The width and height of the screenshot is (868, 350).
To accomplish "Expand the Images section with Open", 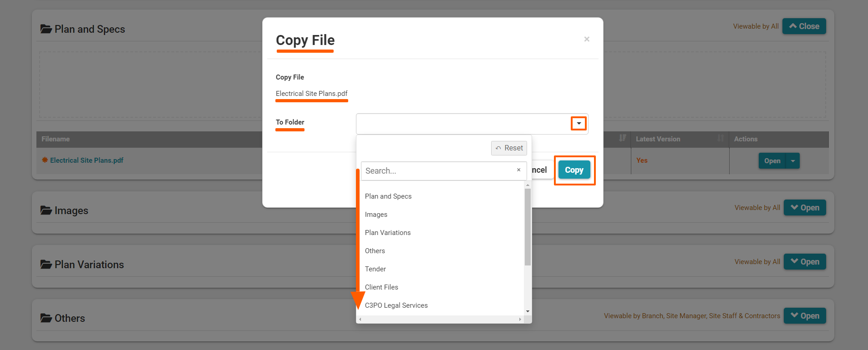I will pyautogui.click(x=804, y=208).
